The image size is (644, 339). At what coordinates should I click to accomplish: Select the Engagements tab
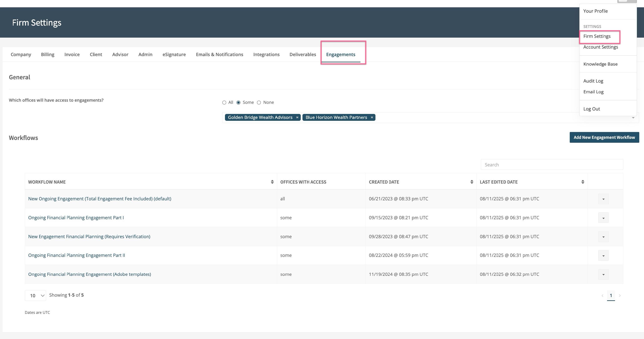tap(340, 55)
